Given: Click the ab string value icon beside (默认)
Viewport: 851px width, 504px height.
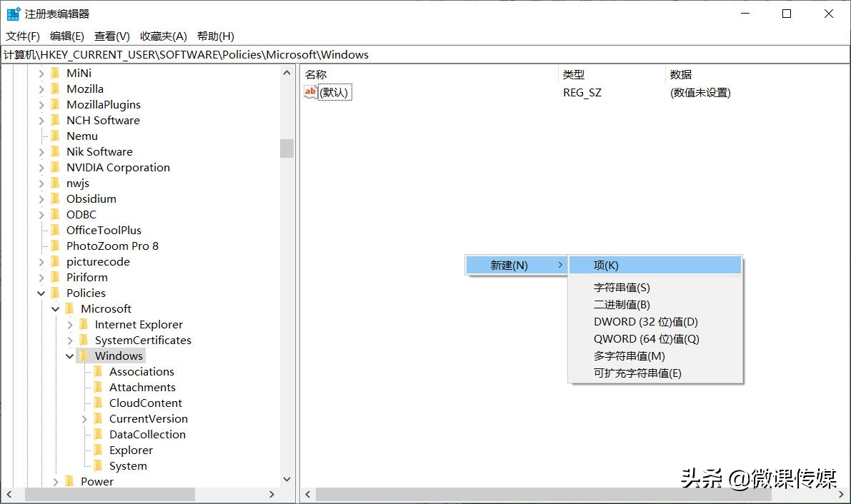Looking at the screenshot, I should (x=310, y=91).
